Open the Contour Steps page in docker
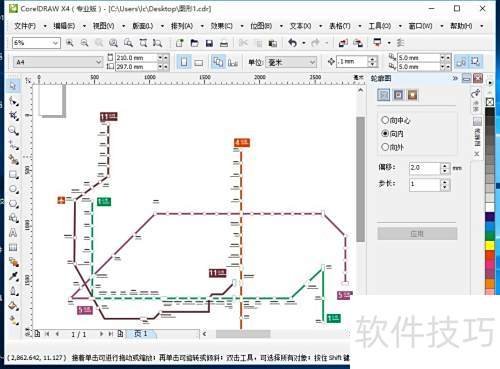Image resolution: width=500 pixels, height=369 pixels. coord(384,95)
